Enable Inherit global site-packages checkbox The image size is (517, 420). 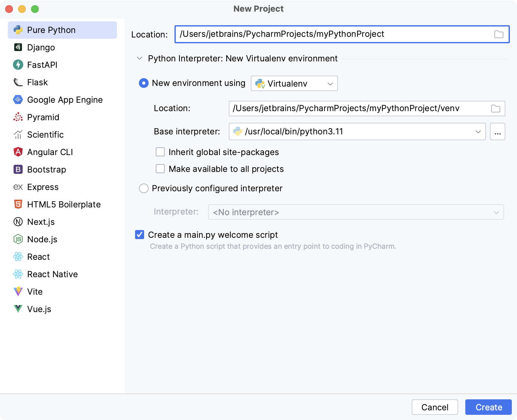[160, 152]
